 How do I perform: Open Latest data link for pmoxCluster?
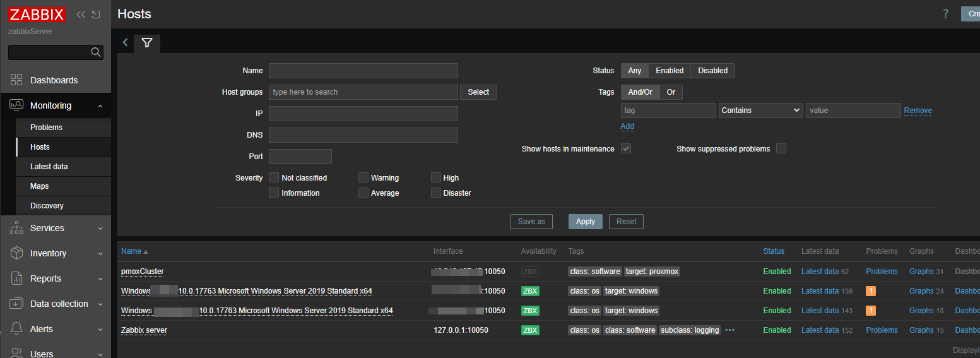(x=820, y=271)
